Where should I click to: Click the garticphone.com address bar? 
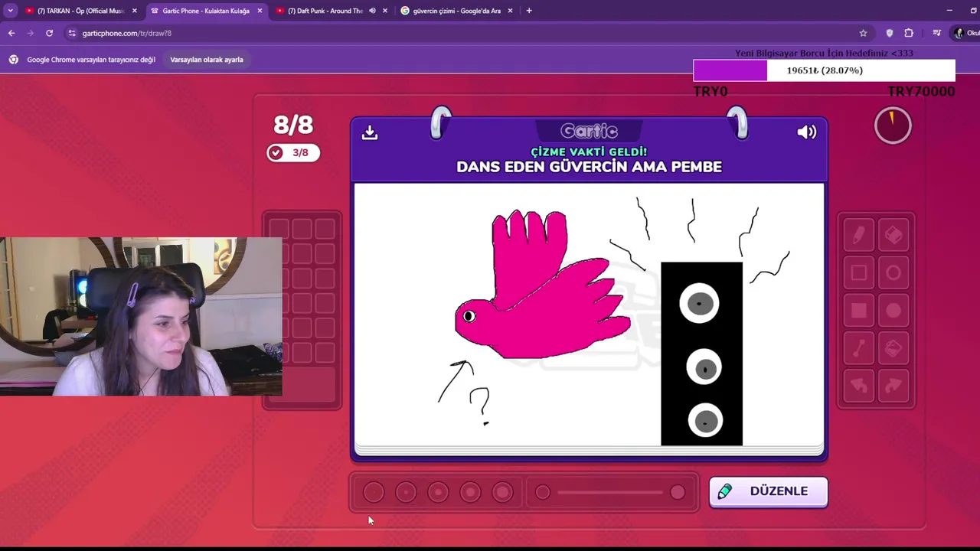point(459,33)
